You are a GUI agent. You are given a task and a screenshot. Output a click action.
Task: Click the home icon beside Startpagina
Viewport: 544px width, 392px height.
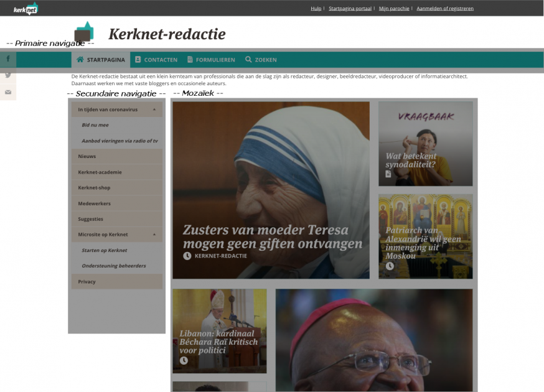click(80, 59)
